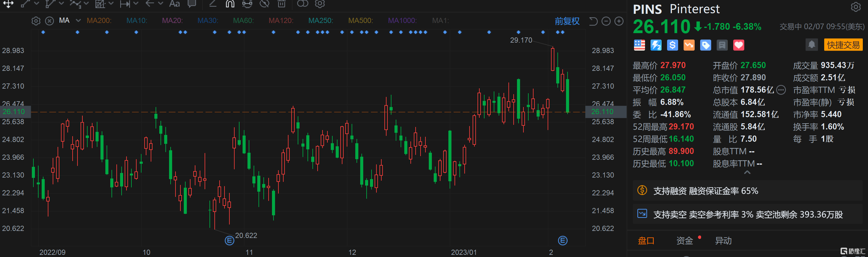Click the overlapping circles compare icon
The height and width of the screenshot is (257, 868).
click(303, 4)
